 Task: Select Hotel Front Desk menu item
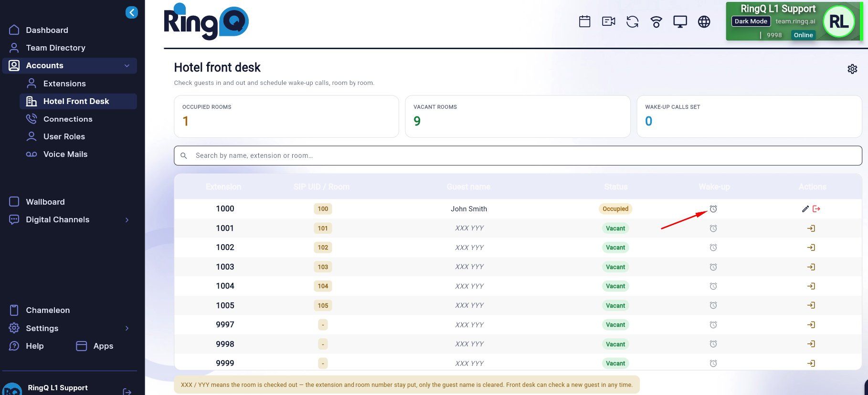point(78,101)
